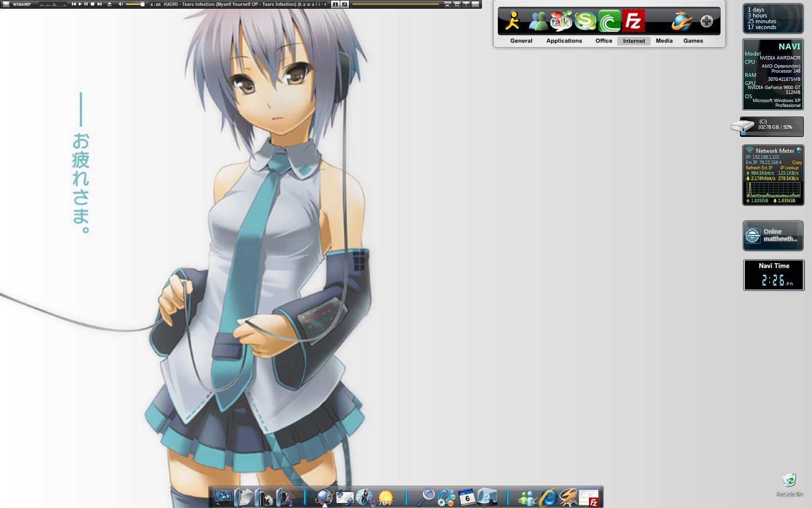Select the Applications tab in launcher
Viewport: 812px width, 508px height.
[564, 41]
